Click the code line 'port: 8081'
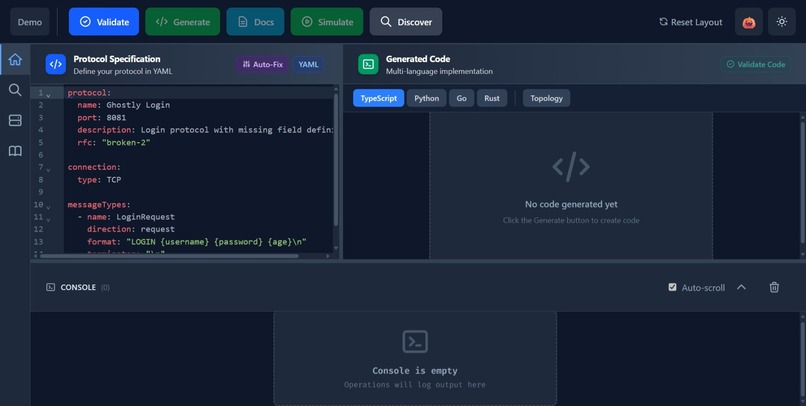The image size is (806, 406). (x=102, y=117)
